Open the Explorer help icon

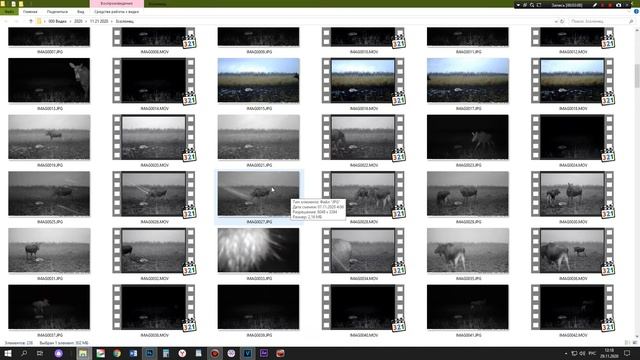click(x=636, y=12)
